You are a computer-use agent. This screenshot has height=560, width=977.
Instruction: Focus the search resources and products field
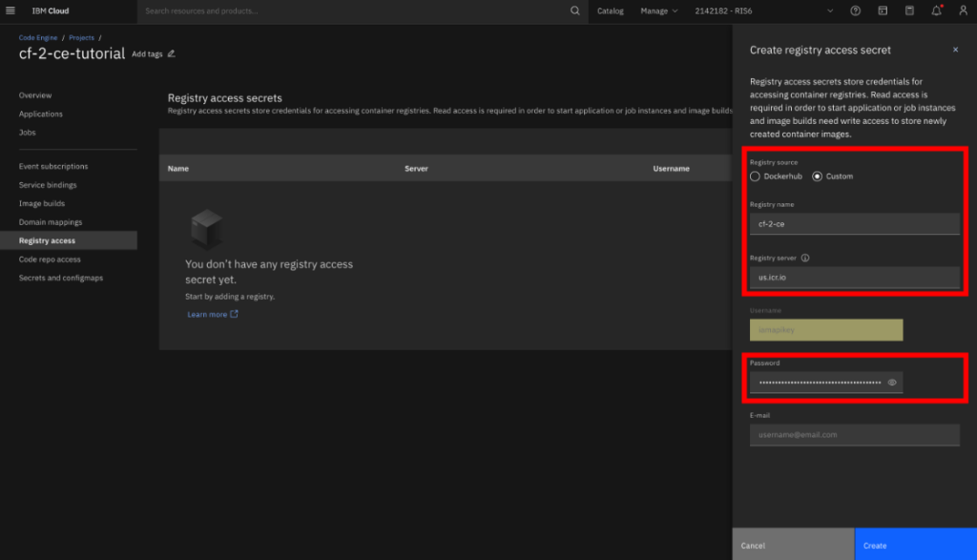355,10
